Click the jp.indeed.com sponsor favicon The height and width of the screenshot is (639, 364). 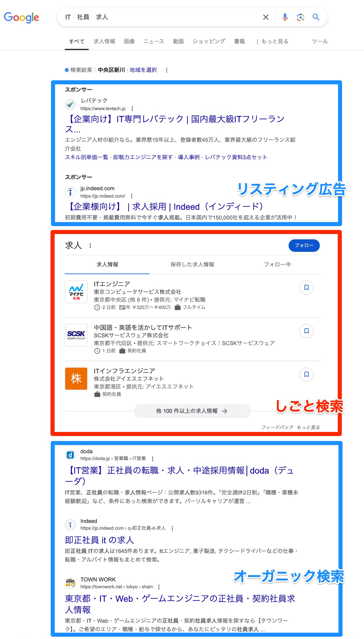click(70, 192)
